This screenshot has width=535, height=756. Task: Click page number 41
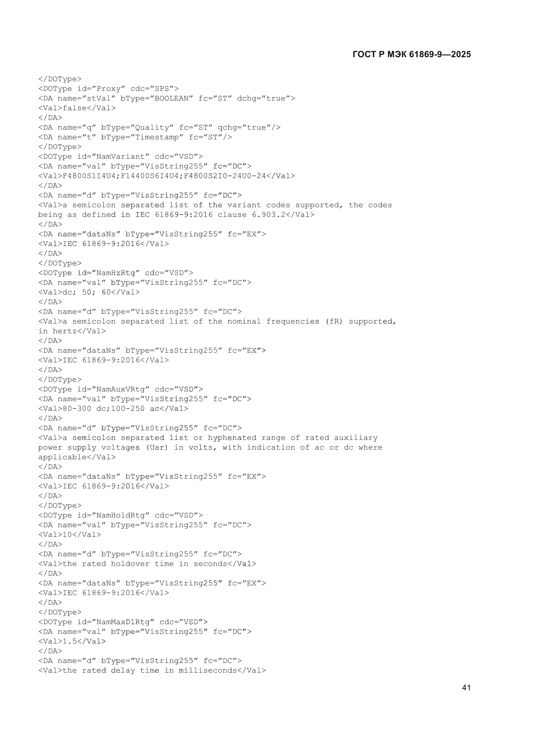pyautogui.click(x=466, y=687)
